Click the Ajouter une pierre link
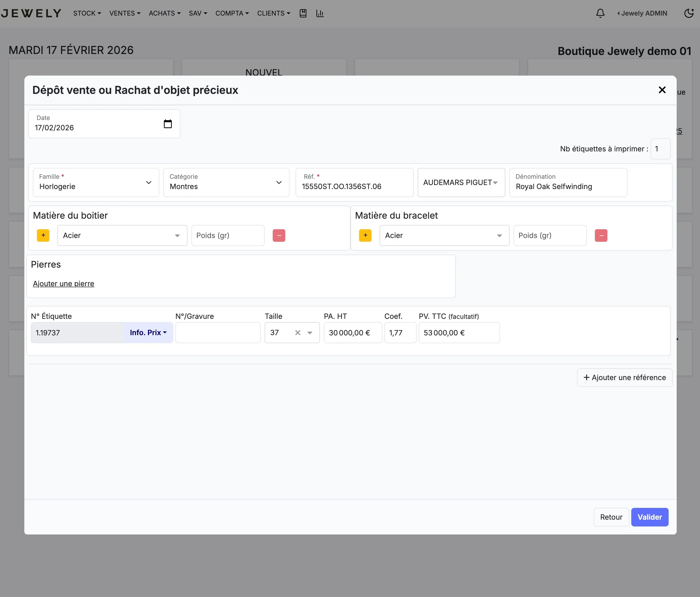Image resolution: width=700 pixels, height=597 pixels. point(63,284)
